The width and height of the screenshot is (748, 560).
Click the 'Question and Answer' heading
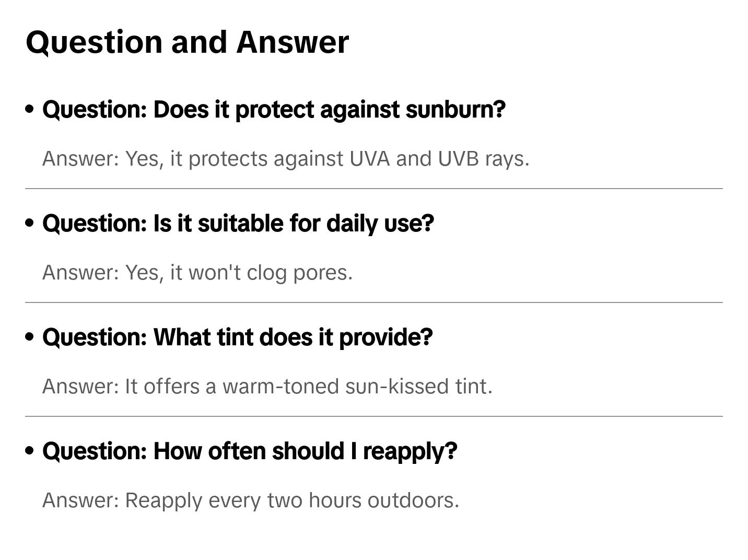tap(187, 42)
